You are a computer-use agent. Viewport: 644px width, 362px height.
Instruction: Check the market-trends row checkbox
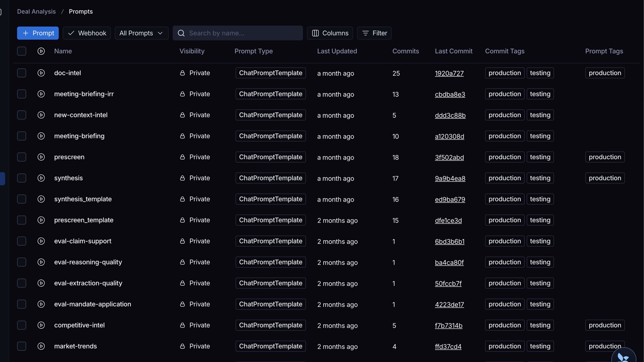pos(22,346)
